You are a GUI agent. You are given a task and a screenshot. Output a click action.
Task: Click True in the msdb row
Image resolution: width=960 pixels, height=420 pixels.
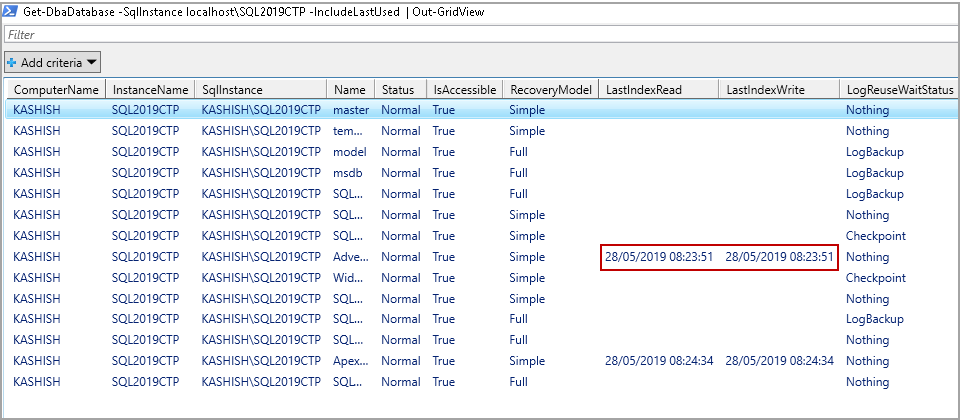[443, 173]
